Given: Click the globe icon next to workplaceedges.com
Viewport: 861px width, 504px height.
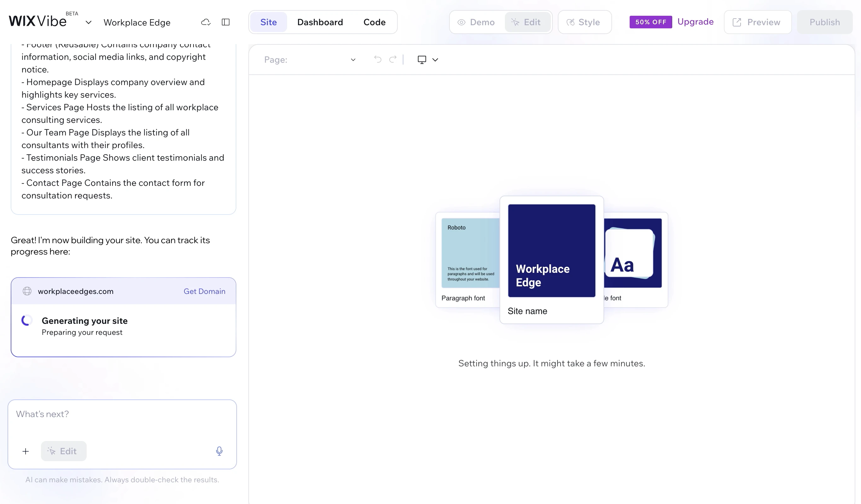Looking at the screenshot, I should (27, 291).
